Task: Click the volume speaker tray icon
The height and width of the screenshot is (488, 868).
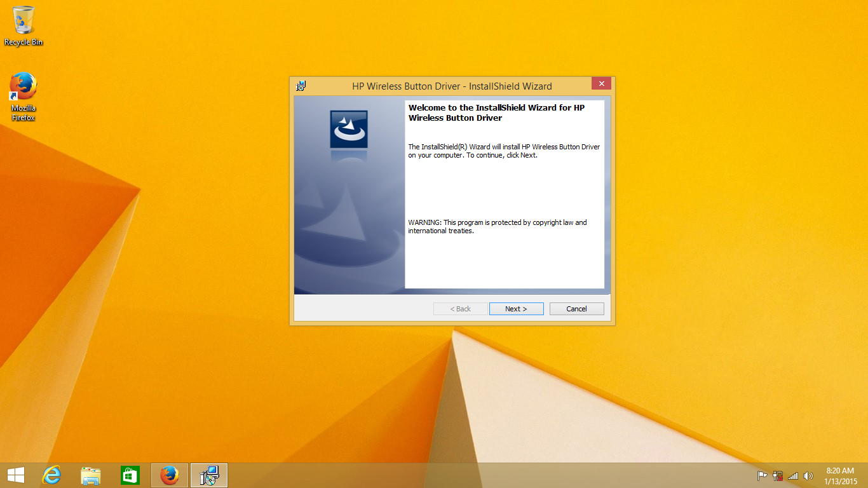Action: pos(808,475)
